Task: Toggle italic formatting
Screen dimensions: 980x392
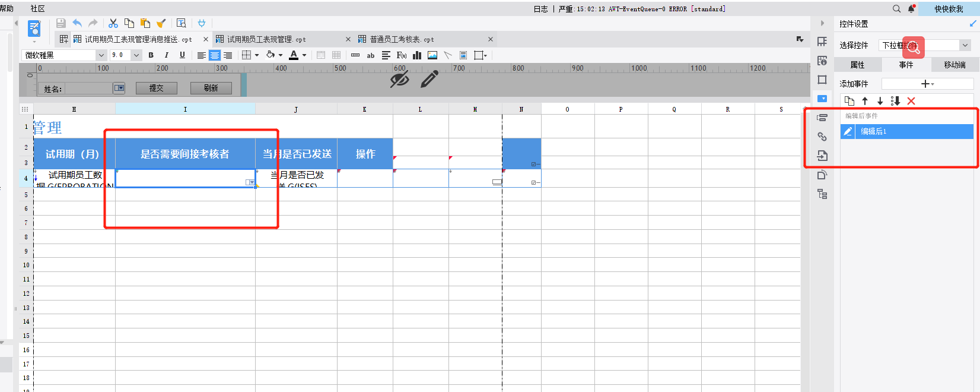Action: pos(167,55)
